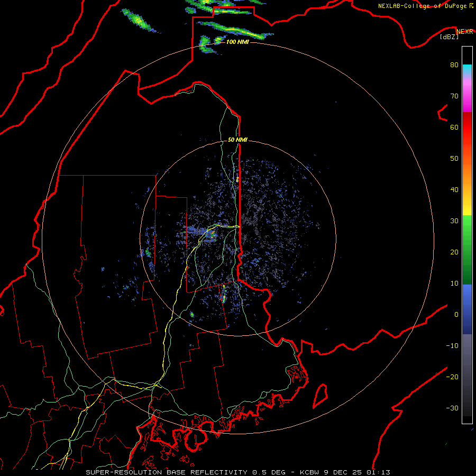Click the blue band of the color scale
This screenshot has height=476, width=476.
tap(467, 309)
